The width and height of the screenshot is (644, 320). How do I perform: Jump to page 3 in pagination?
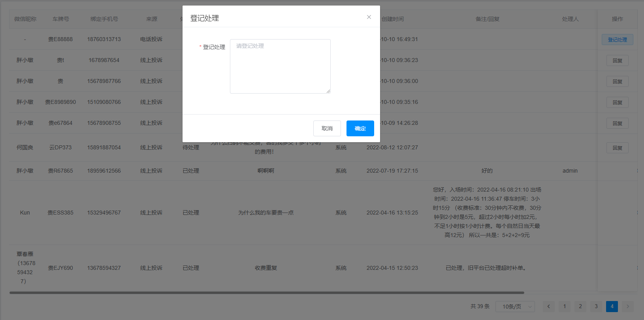596,307
